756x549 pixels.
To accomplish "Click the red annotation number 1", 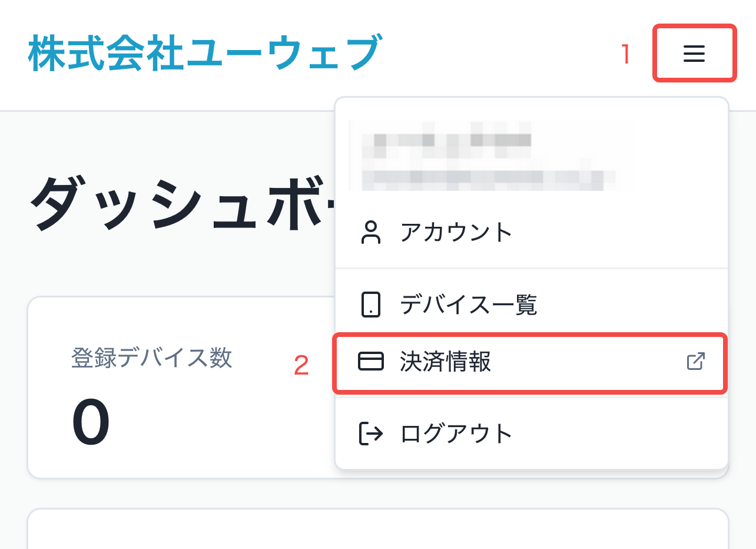I will [x=626, y=55].
